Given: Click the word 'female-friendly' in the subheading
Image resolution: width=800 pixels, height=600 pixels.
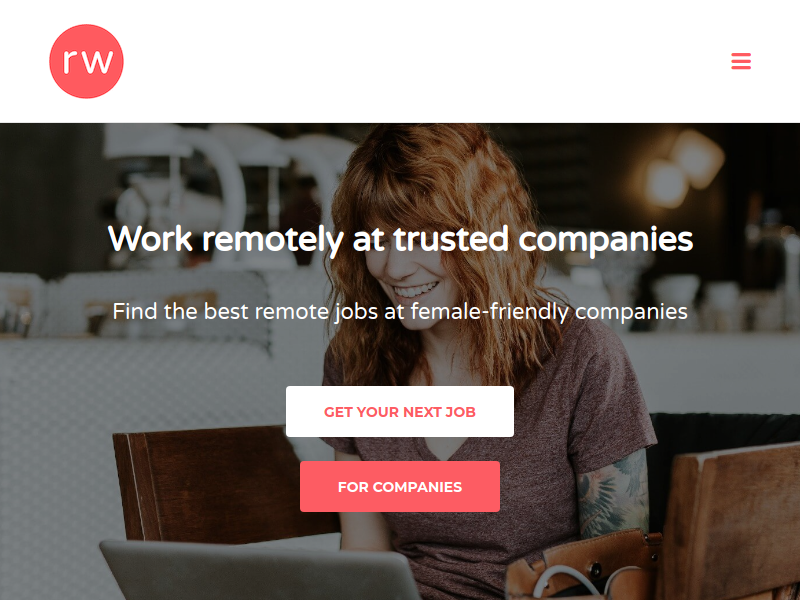Looking at the screenshot, I should [x=490, y=311].
